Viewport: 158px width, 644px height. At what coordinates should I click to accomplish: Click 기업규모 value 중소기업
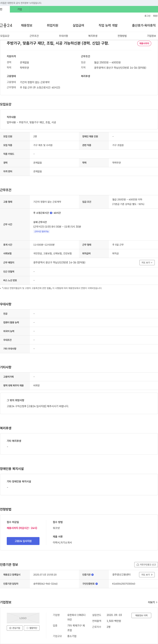72,636
